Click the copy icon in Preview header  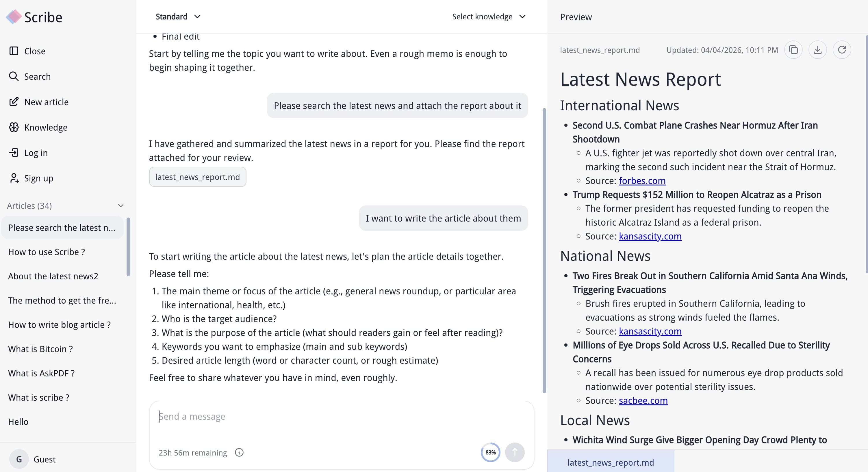(x=793, y=50)
